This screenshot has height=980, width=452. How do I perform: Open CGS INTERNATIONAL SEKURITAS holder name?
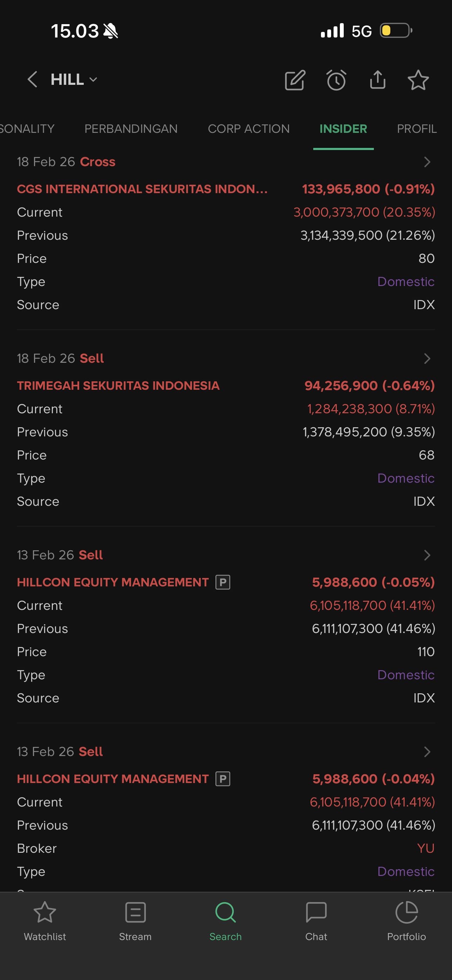click(x=142, y=189)
